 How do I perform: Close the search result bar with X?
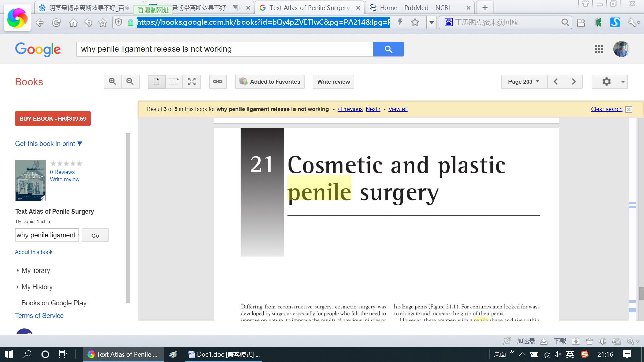(x=629, y=109)
